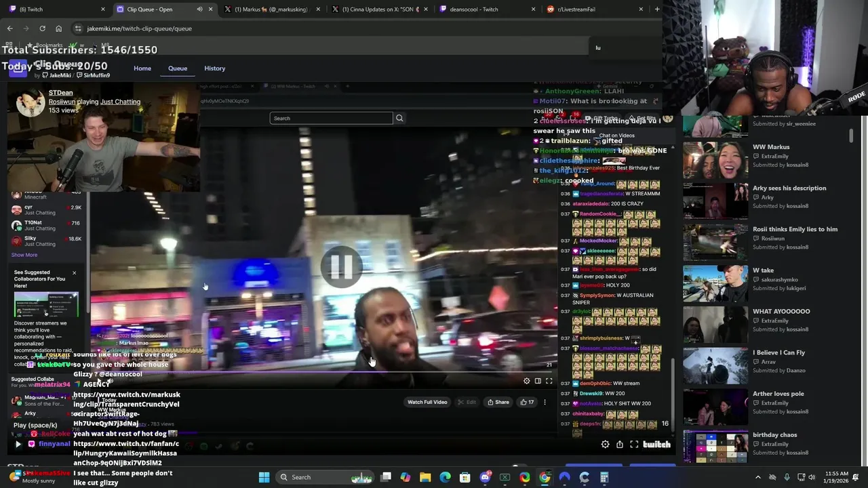Select Arky sees his description clip

[715, 201]
